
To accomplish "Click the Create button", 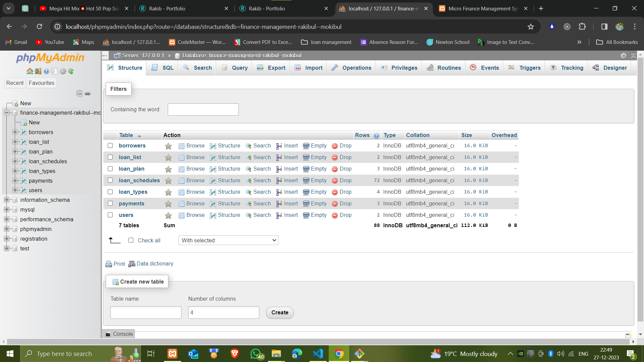I will (x=280, y=313).
